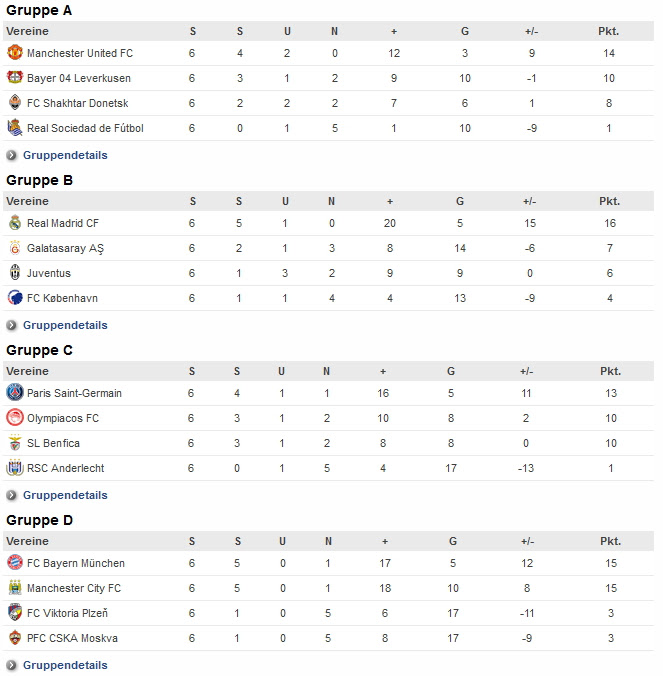Open the Real Sociedad de Fútbol team name
The height and width of the screenshot is (676, 663).
point(85,128)
